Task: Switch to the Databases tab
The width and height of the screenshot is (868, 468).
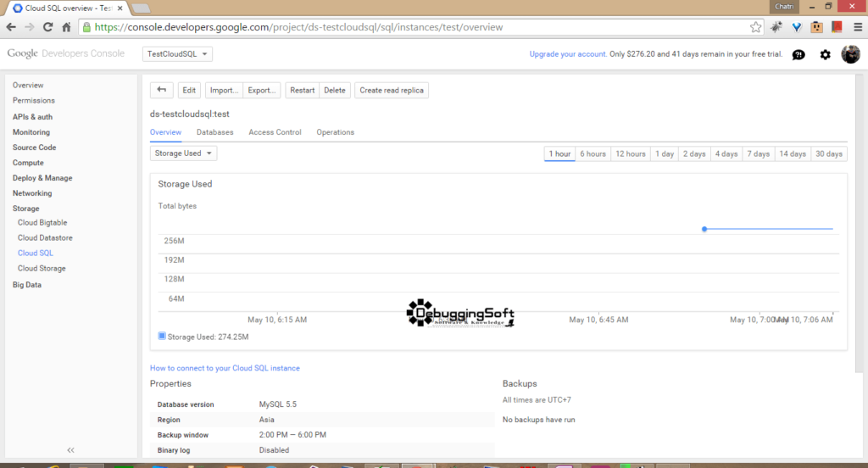Action: pyautogui.click(x=214, y=132)
